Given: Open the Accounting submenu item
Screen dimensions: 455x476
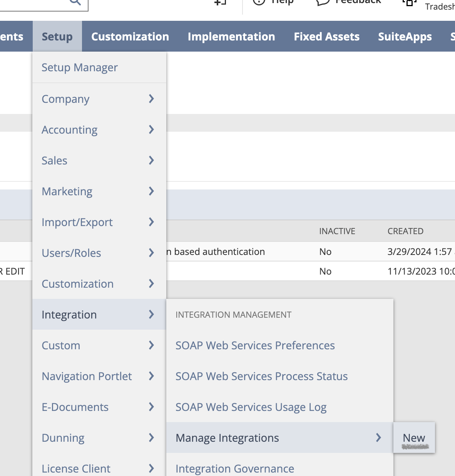Looking at the screenshot, I should (x=99, y=130).
